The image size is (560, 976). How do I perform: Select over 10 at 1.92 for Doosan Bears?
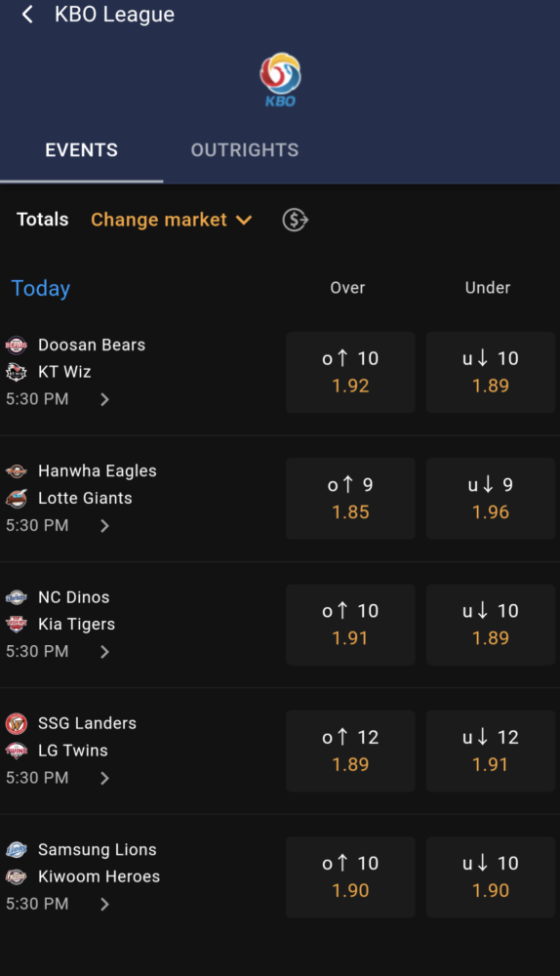pos(350,372)
